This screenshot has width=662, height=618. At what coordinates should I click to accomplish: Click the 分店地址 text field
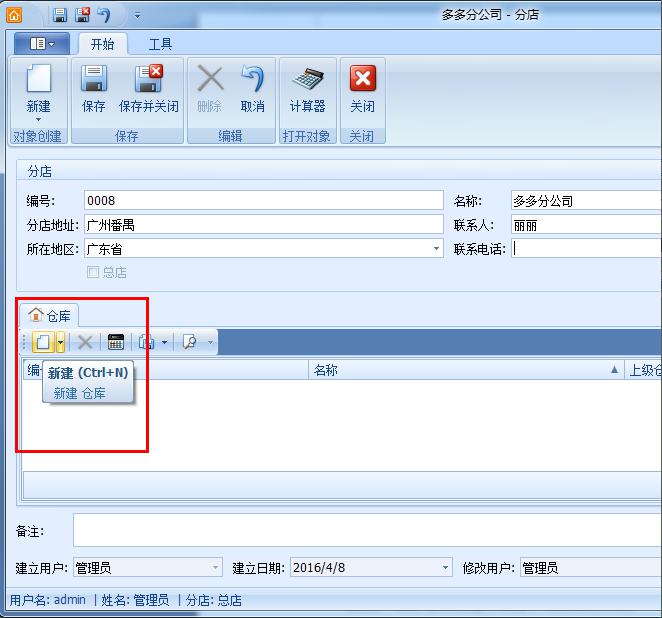(263, 225)
